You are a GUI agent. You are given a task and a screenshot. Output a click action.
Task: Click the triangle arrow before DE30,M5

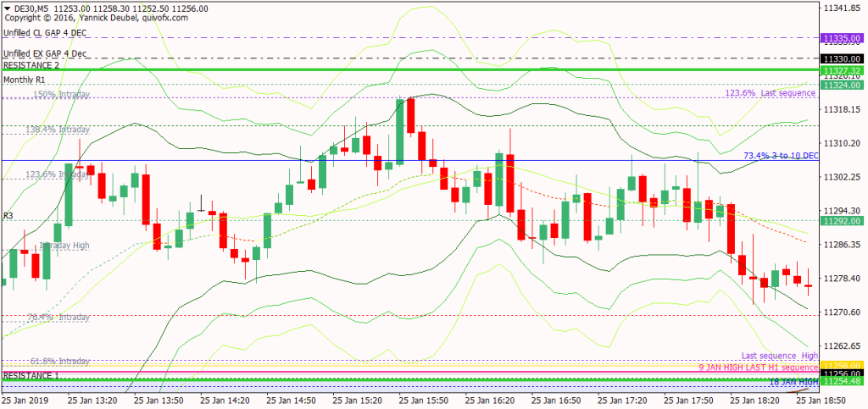[x=7, y=8]
